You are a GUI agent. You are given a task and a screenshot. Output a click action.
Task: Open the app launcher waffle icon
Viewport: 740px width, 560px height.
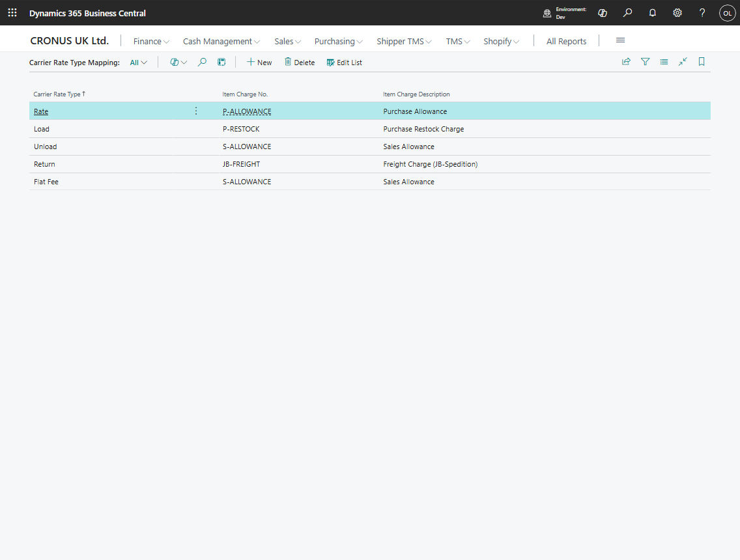(x=12, y=13)
